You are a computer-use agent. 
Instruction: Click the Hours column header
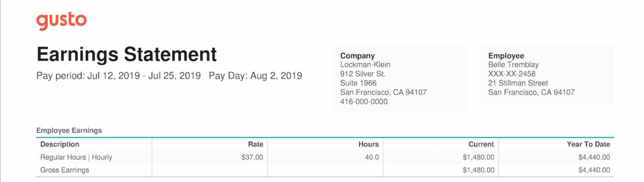point(369,144)
